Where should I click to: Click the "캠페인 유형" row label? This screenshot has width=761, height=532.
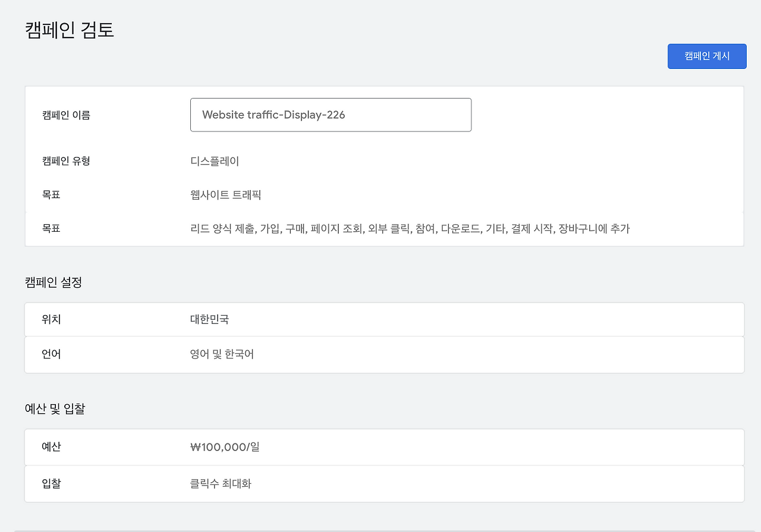(67, 160)
